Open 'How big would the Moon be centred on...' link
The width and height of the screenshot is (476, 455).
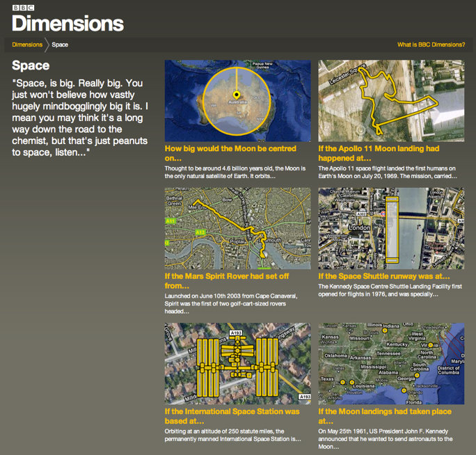coord(230,153)
